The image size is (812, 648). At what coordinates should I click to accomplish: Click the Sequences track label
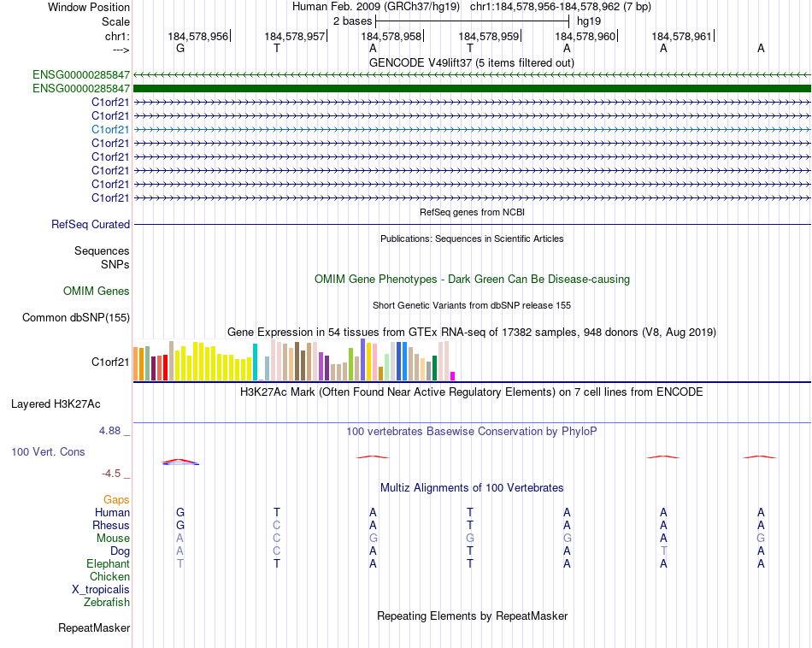coord(102,250)
